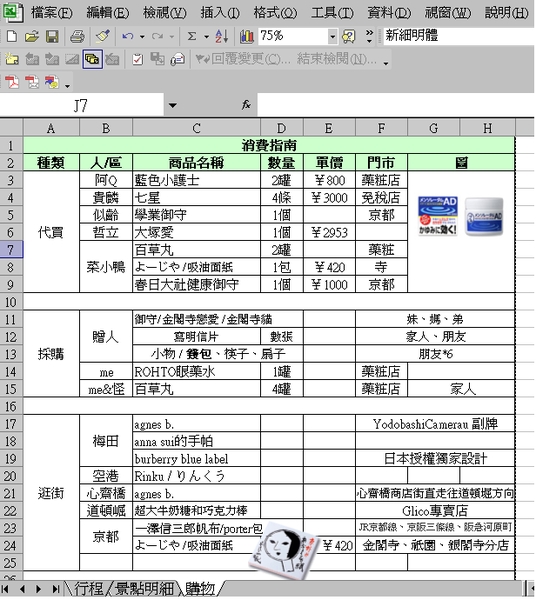Open the 編輯(E) menu

pos(108,13)
